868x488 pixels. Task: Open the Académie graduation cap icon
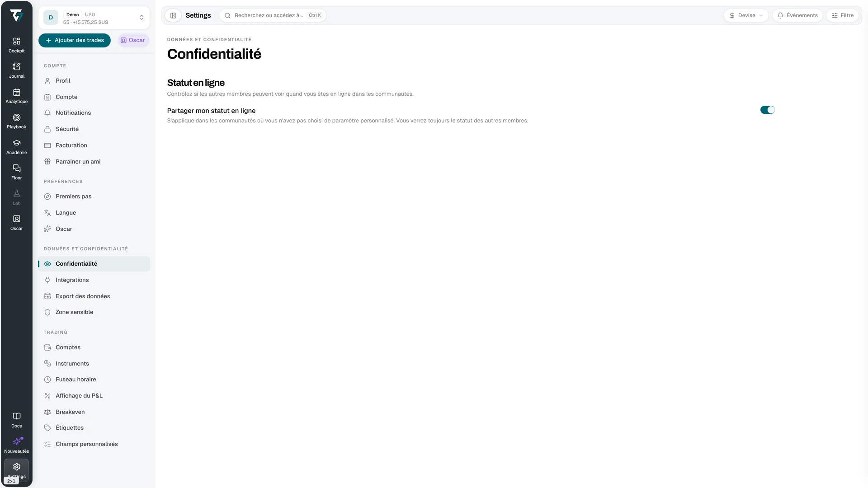click(17, 143)
